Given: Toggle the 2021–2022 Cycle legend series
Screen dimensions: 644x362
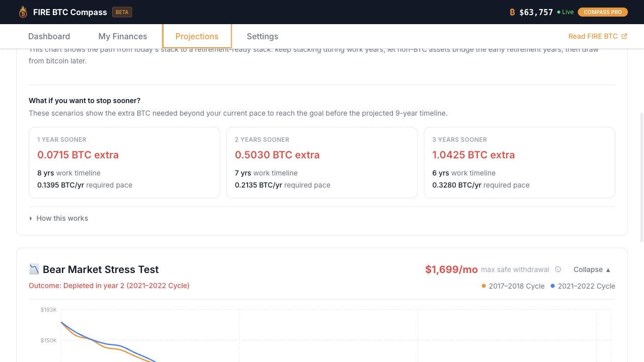Looking at the screenshot, I should click(582, 286).
